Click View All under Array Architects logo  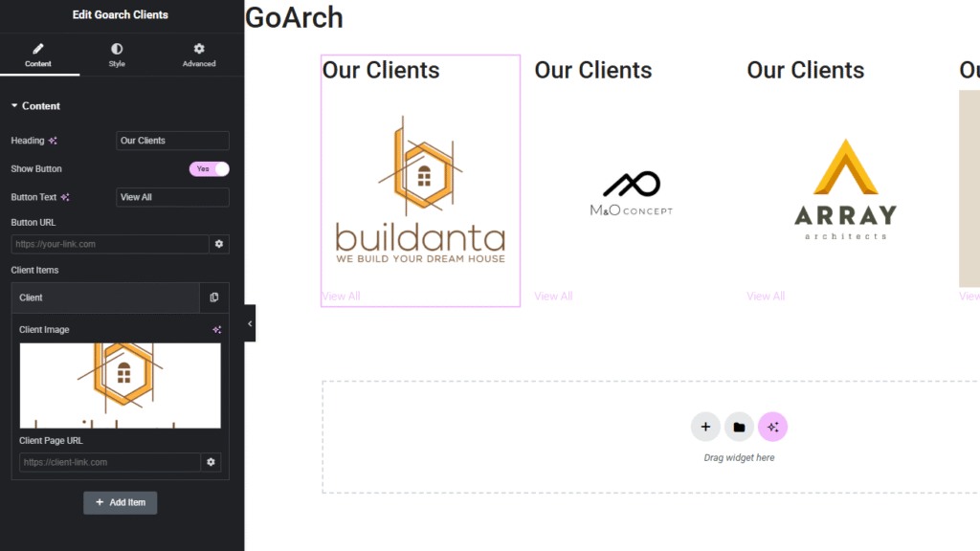point(766,297)
